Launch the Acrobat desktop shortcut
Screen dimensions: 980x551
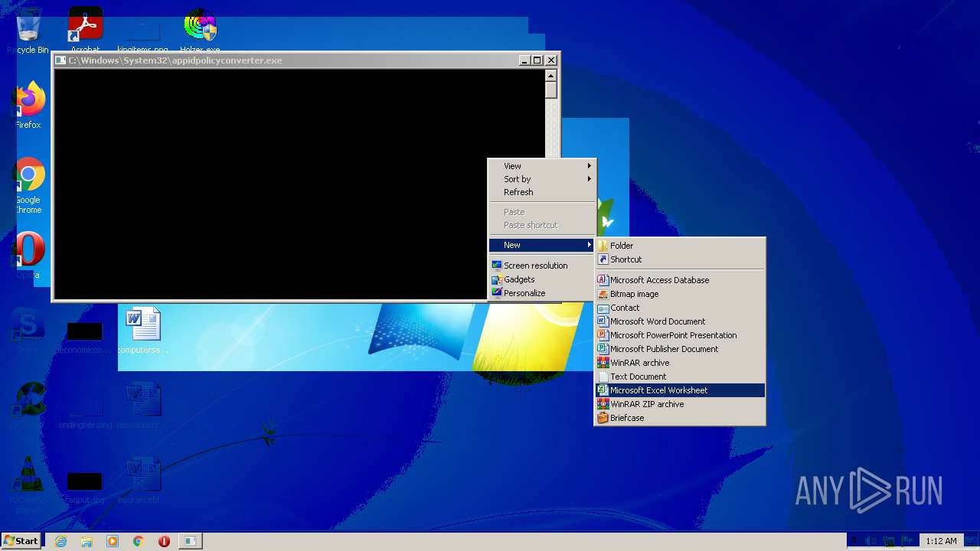(85, 31)
